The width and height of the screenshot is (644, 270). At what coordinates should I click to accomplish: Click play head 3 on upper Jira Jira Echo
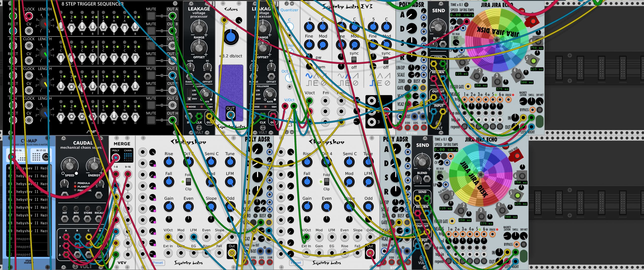pyautogui.click(x=497, y=81)
